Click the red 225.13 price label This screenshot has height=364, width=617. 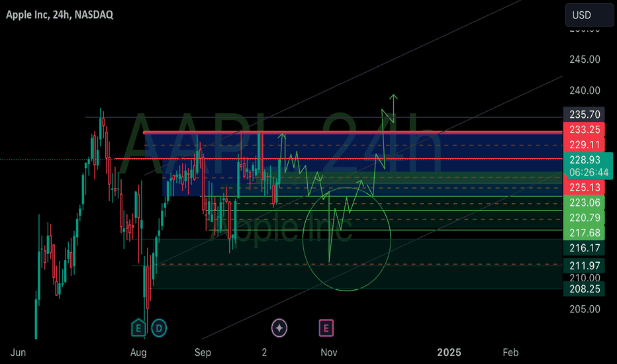pyautogui.click(x=585, y=187)
